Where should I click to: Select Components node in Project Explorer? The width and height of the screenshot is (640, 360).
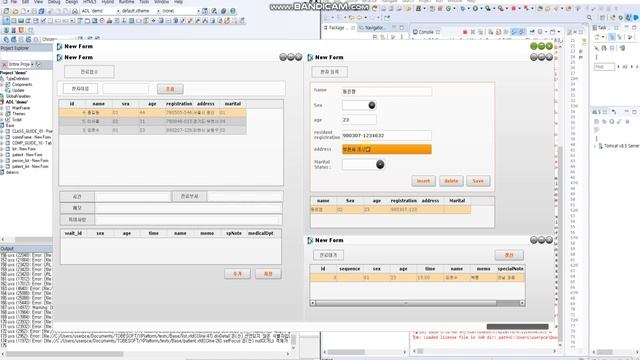pyautogui.click(x=22, y=84)
